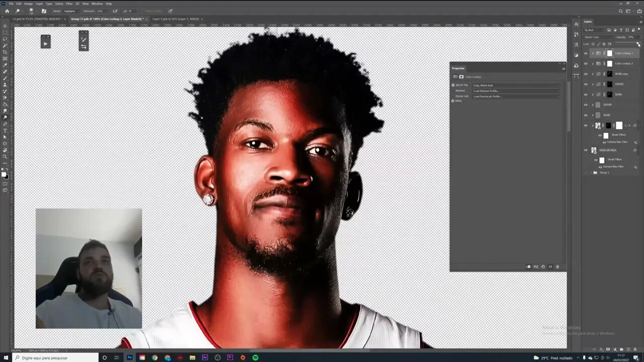
Task: Select the Abstract radio button
Action: point(453,91)
